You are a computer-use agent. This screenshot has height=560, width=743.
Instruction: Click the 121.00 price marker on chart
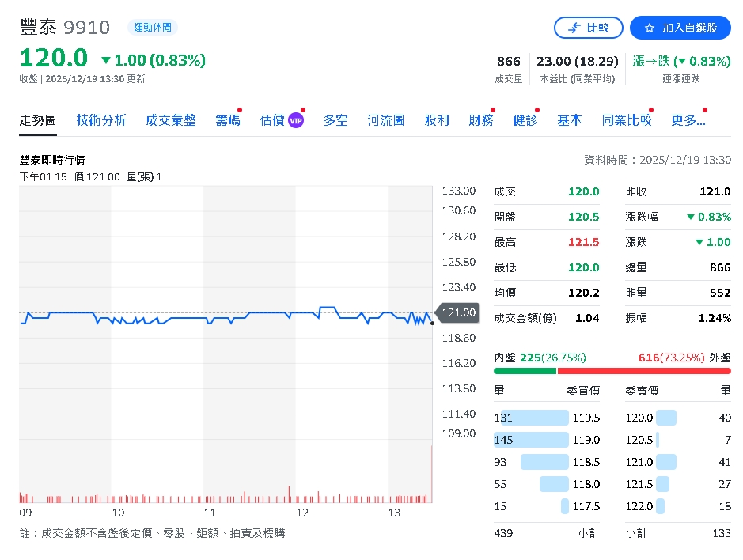[458, 312]
